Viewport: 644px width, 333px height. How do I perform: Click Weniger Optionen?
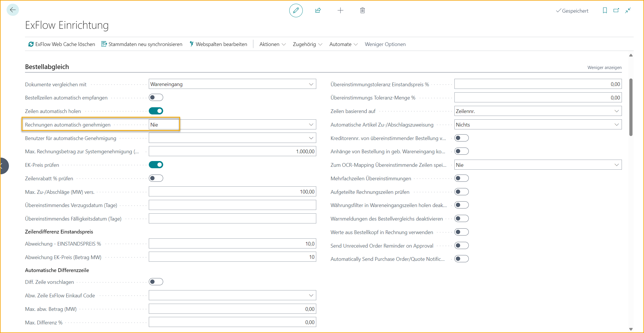point(385,44)
